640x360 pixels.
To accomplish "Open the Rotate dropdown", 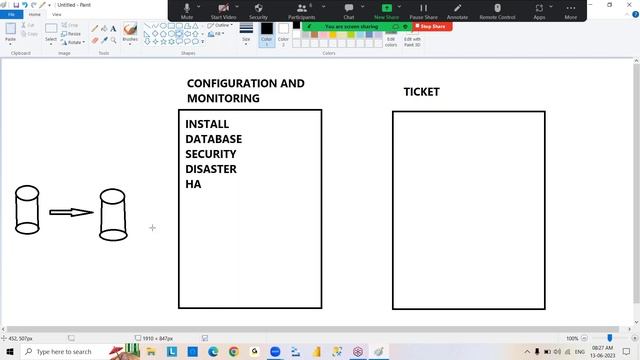I will pyautogui.click(x=73, y=42).
